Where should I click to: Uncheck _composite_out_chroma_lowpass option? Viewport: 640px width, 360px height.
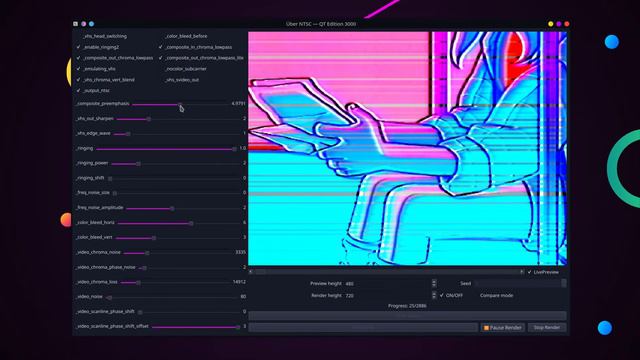click(x=115, y=58)
